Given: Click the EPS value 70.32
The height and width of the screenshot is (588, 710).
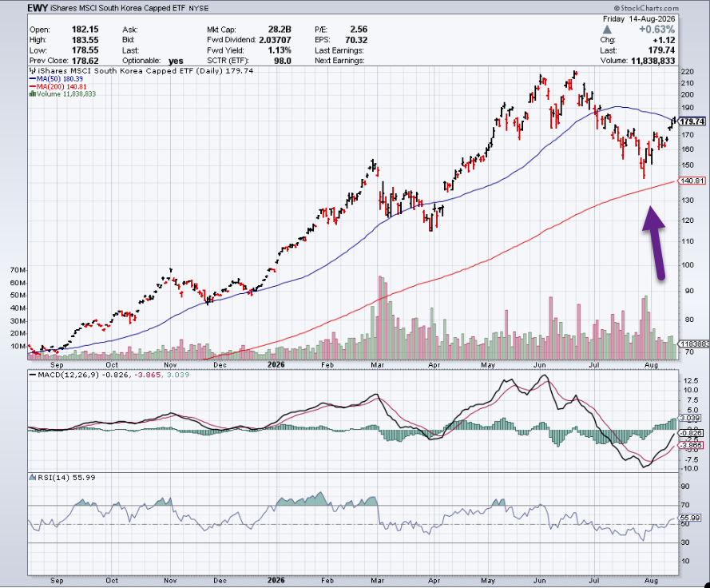Looking at the screenshot, I should click(x=356, y=40).
